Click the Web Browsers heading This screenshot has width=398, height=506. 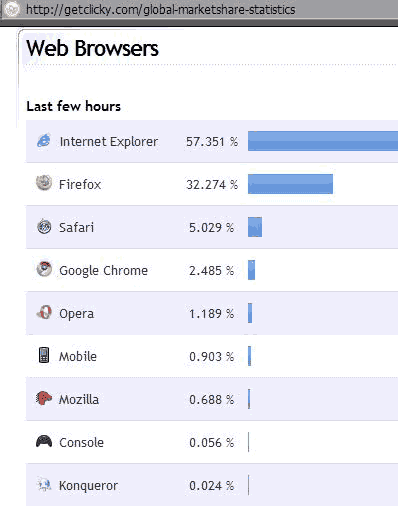pos(92,48)
